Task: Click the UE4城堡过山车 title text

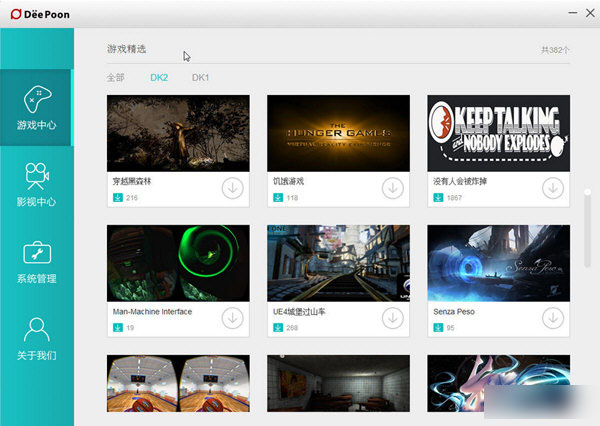Action: [x=299, y=312]
